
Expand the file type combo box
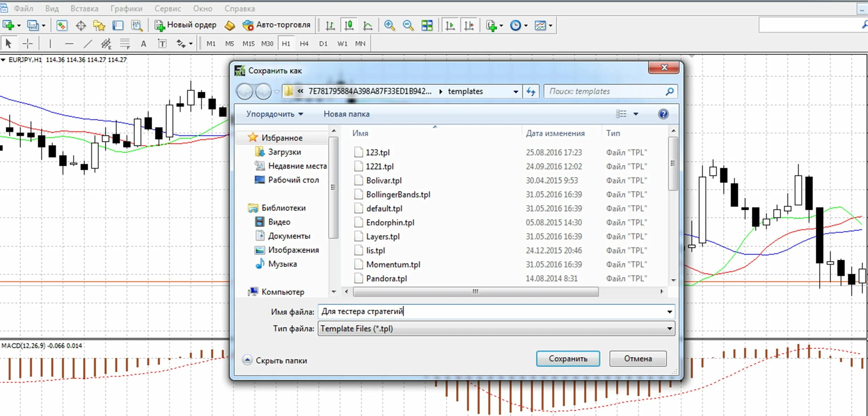(669, 329)
